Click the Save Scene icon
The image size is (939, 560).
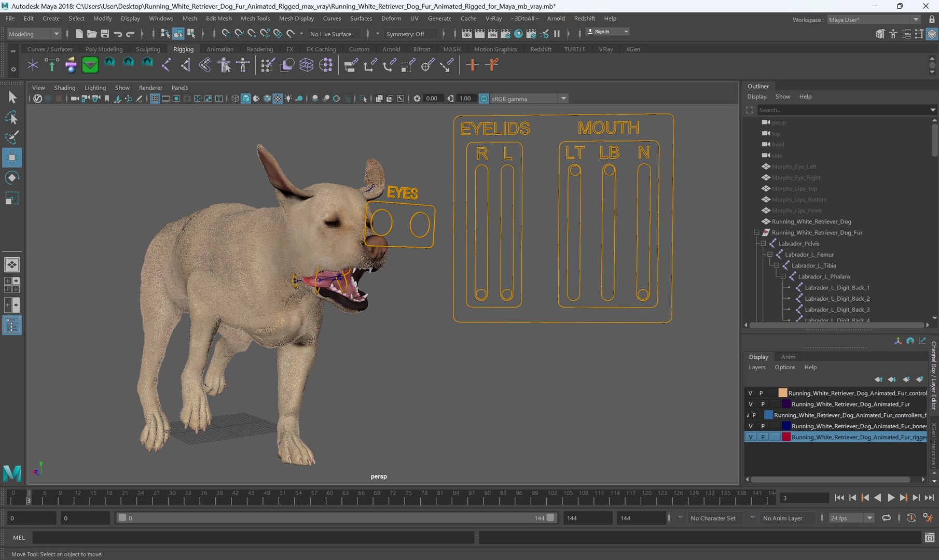104,34
